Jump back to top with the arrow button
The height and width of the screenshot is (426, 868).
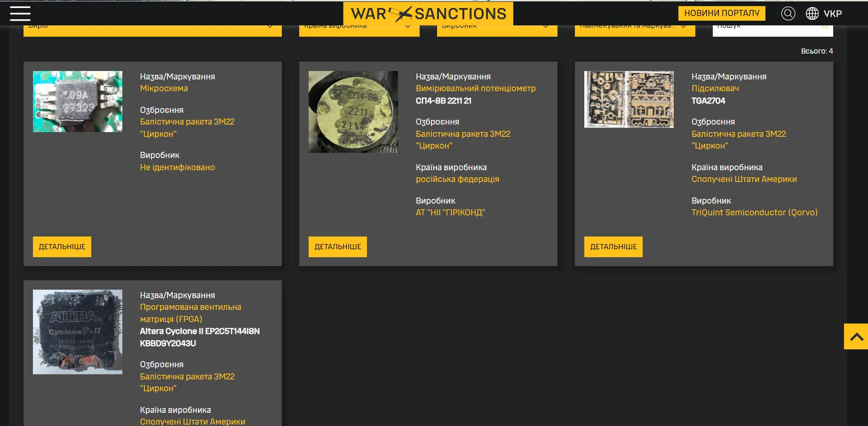pos(856,336)
